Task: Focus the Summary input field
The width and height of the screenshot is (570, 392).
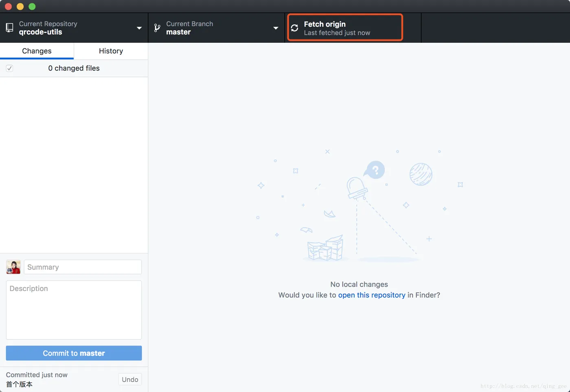Action: coord(83,267)
